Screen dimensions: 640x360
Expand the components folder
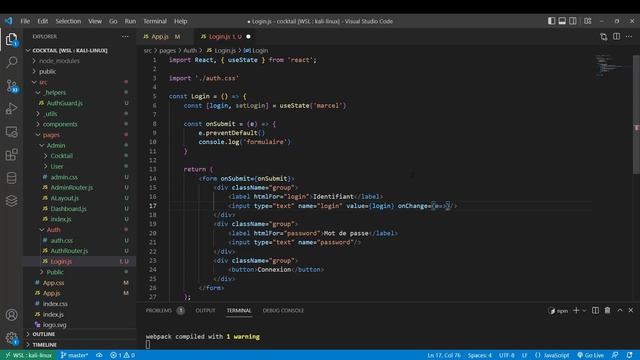60,124
